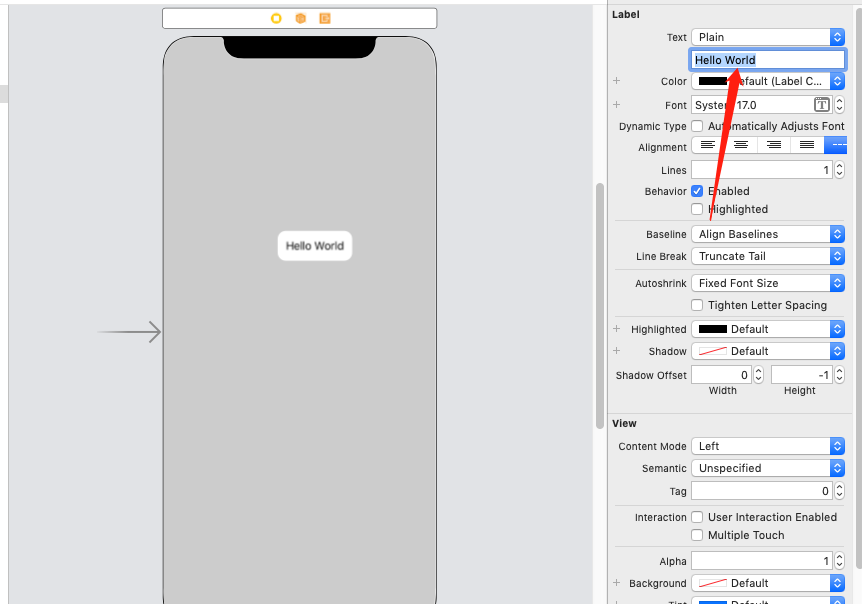Screen dimensions: 862x604
Task: Add variation with plus beside Background
Action: tap(617, 583)
